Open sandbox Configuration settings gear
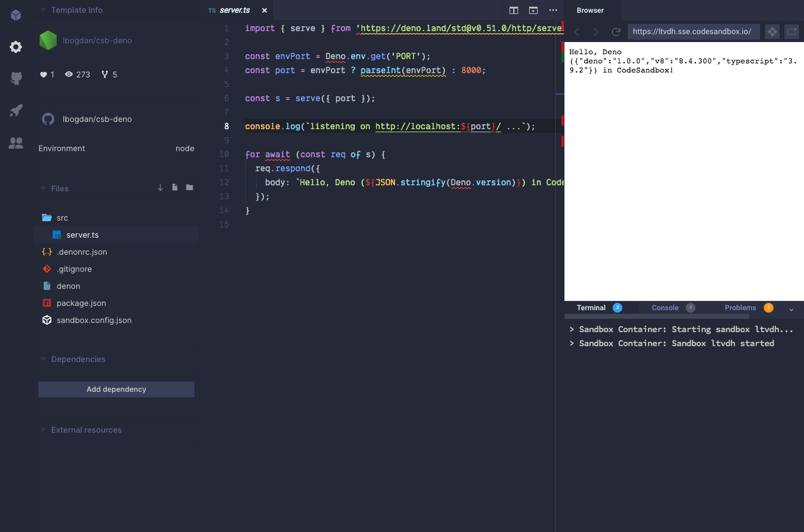The height and width of the screenshot is (532, 804). (x=15, y=46)
